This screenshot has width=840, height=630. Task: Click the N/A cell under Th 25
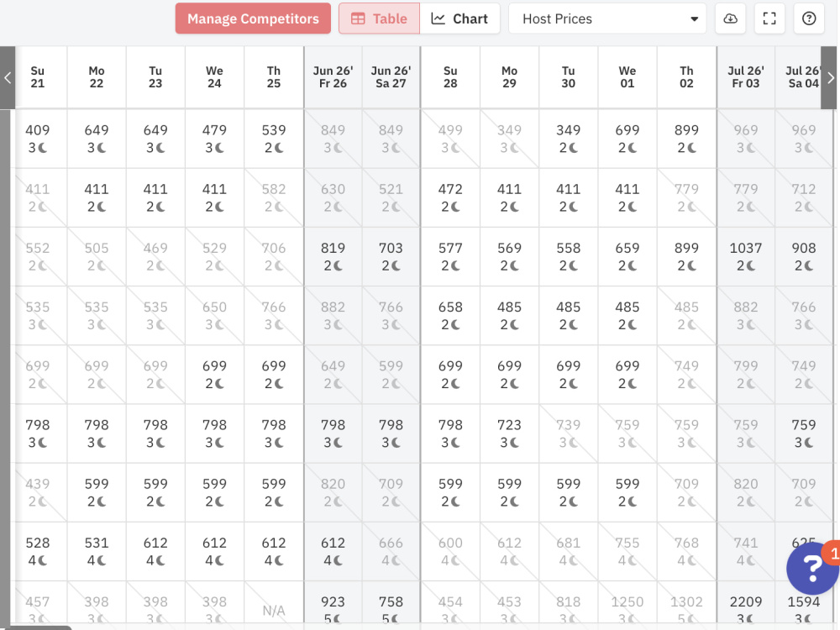274,606
